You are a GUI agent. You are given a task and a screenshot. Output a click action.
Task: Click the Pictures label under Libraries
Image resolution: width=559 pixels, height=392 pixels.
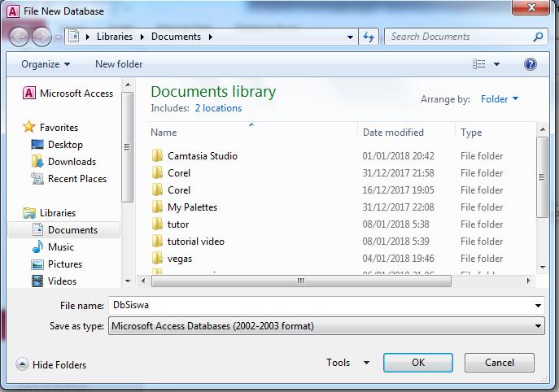click(65, 264)
